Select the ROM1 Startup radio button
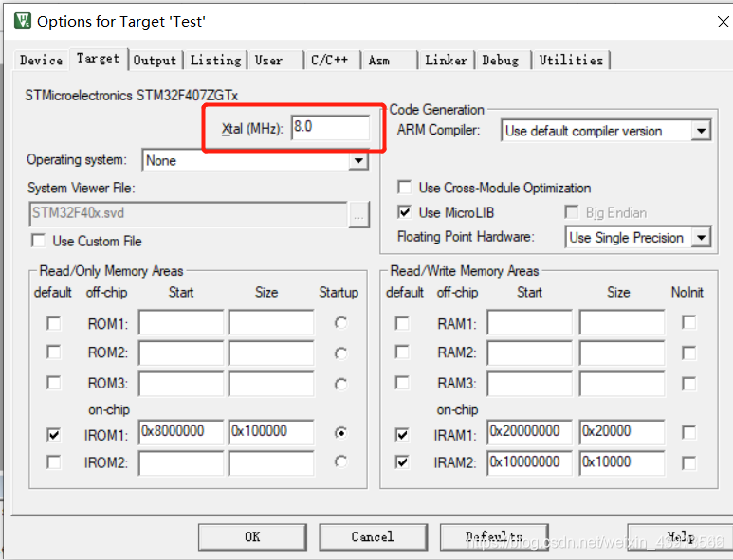This screenshot has height=560, width=733. click(340, 323)
